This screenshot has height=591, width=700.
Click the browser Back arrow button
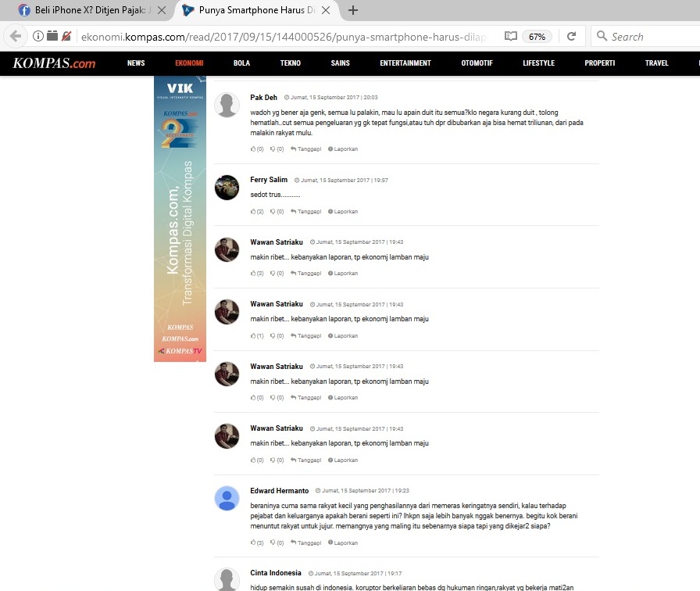pyautogui.click(x=16, y=36)
